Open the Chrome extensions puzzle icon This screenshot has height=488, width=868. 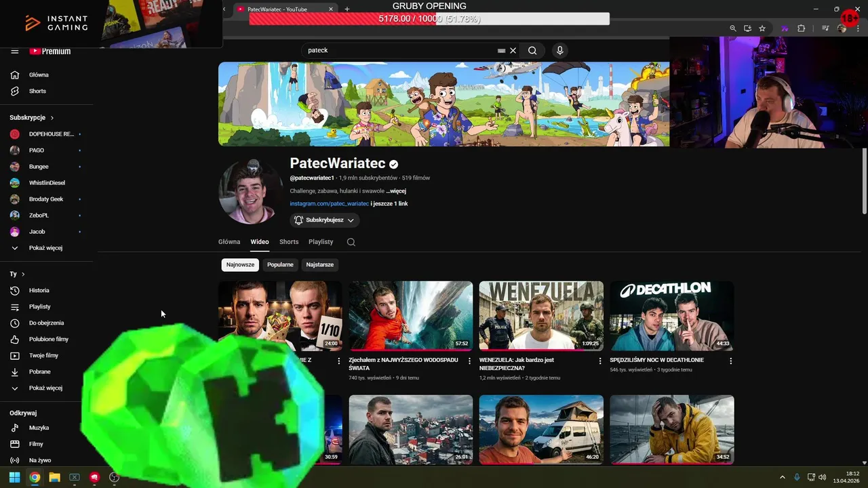click(801, 28)
